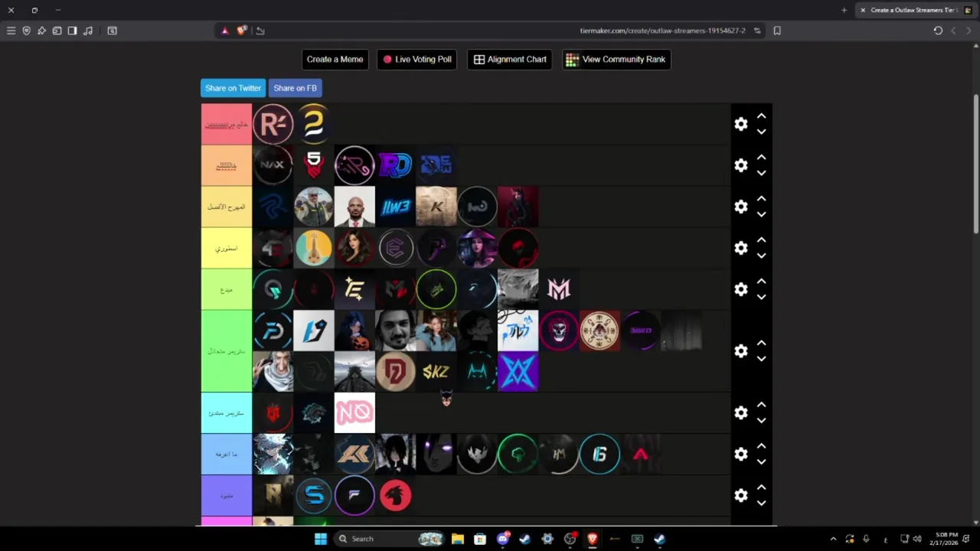Image resolution: width=980 pixels, height=551 pixels.
Task: Select the blue S logo in the purple tier
Action: point(314,495)
